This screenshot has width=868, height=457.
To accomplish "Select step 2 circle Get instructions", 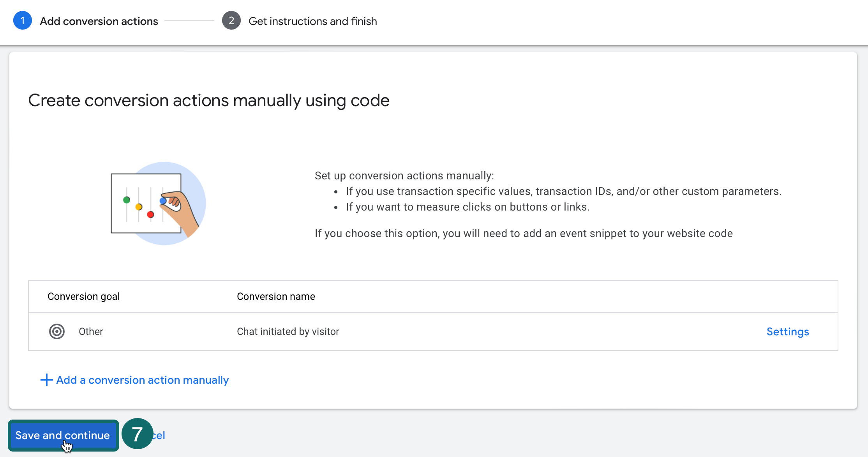I will (x=231, y=21).
